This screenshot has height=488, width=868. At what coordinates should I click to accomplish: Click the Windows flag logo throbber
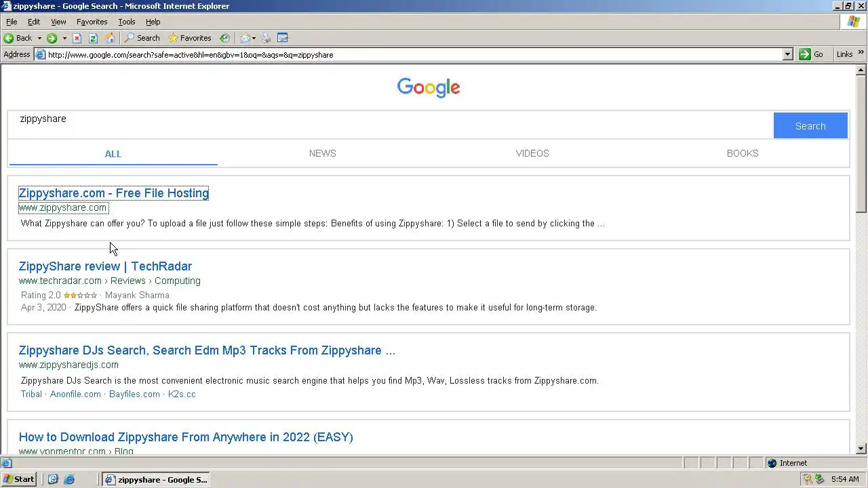(x=854, y=22)
